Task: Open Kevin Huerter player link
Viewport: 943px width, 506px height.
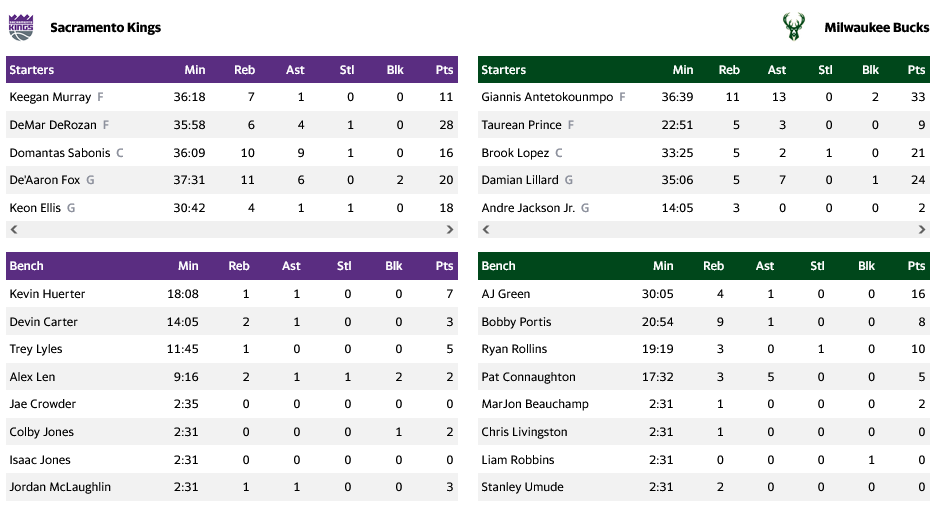Action: tap(47, 294)
